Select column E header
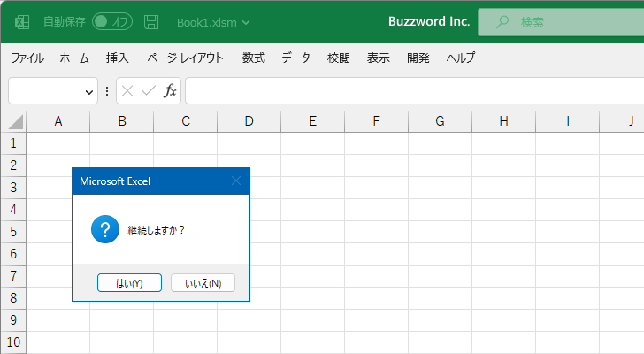Image resolution: width=644 pixels, height=354 pixels. click(312, 121)
